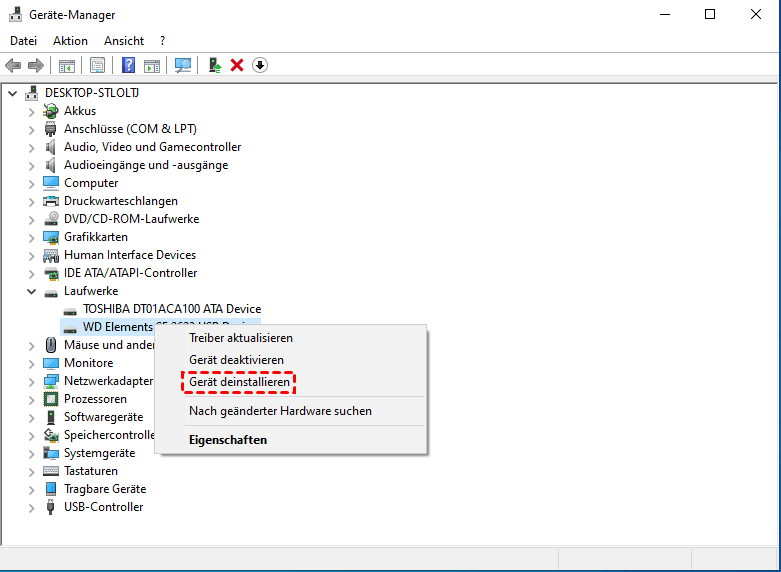Open the Ansicht menu
Screen dimensions: 781x572
click(x=124, y=41)
